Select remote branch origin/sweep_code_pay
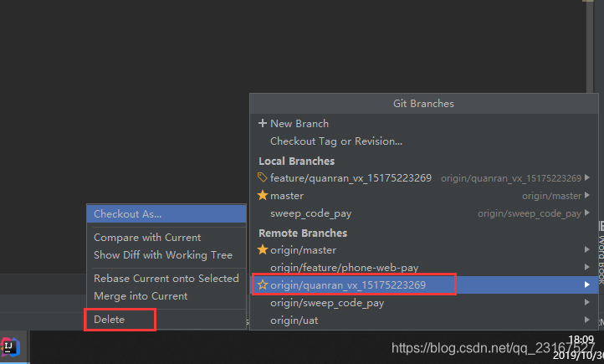 424,303
